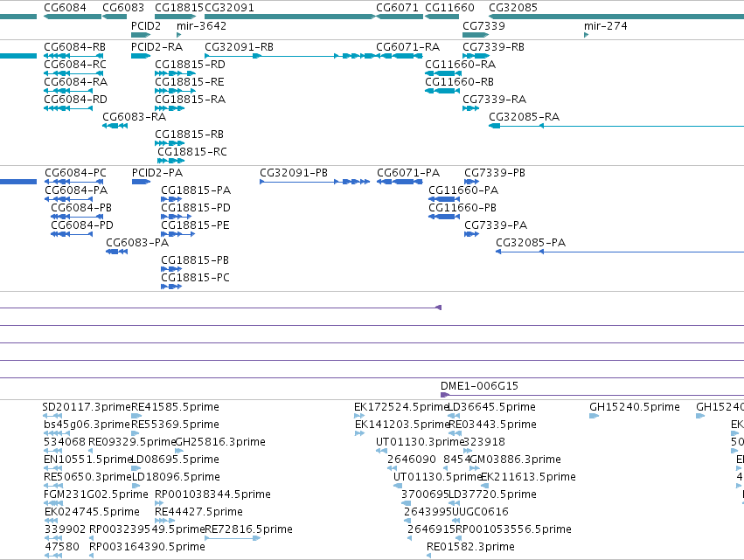
Task: Select EST LD36645.5prime
Action: [491, 407]
